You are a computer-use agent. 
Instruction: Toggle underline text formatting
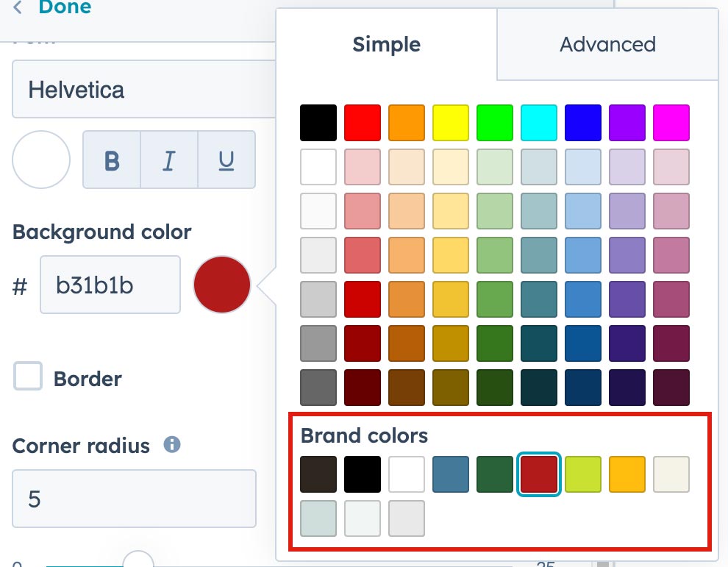tap(226, 160)
